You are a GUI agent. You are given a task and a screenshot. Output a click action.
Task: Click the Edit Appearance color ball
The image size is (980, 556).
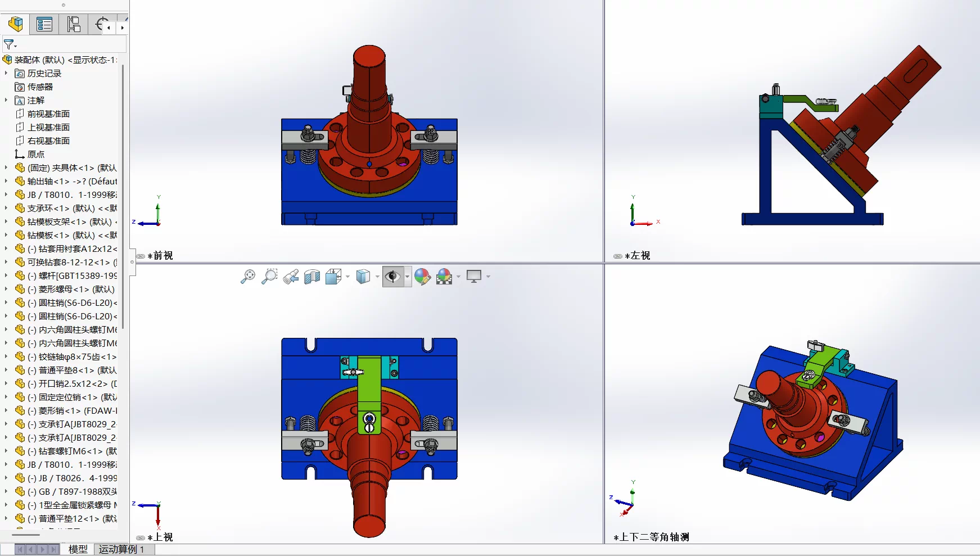(x=422, y=277)
